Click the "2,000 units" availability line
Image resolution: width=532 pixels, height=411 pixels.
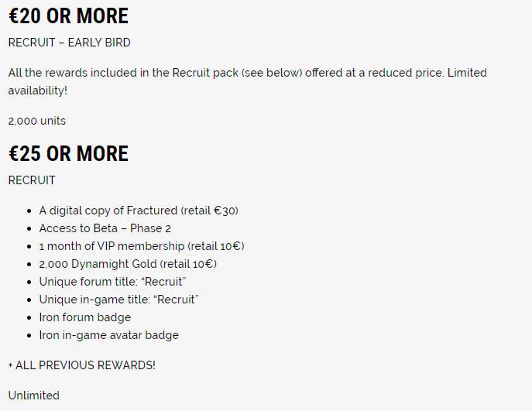(36, 121)
